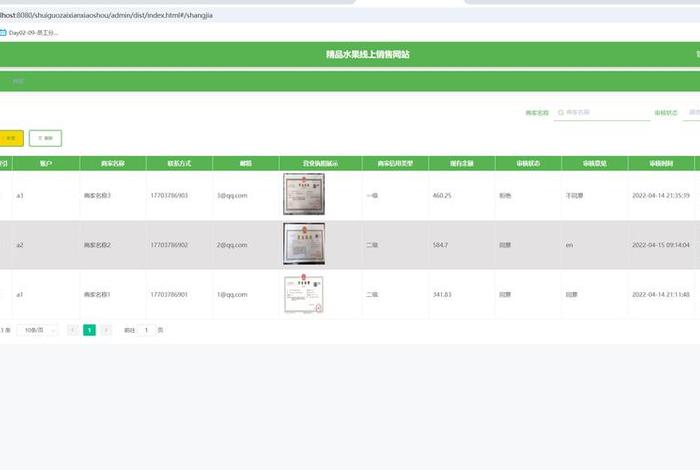Focus the go-to page number input

pos(146,330)
